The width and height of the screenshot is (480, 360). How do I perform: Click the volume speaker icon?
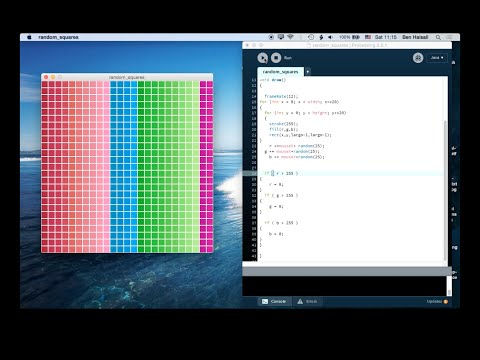pos(330,37)
